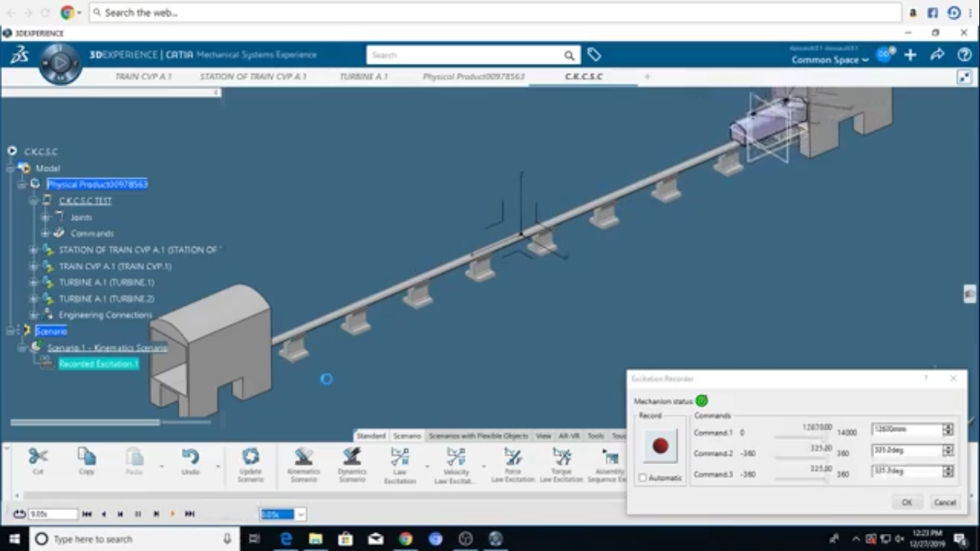Expand the Commands tree node
This screenshot has width=980, height=551.
pos(45,233)
